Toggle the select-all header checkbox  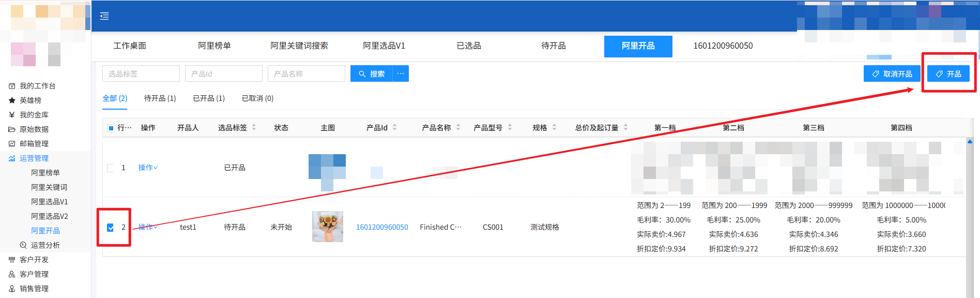click(111, 128)
